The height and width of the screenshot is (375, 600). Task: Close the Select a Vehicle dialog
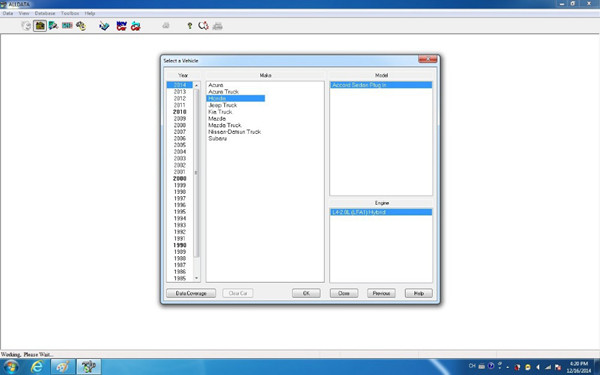(427, 59)
